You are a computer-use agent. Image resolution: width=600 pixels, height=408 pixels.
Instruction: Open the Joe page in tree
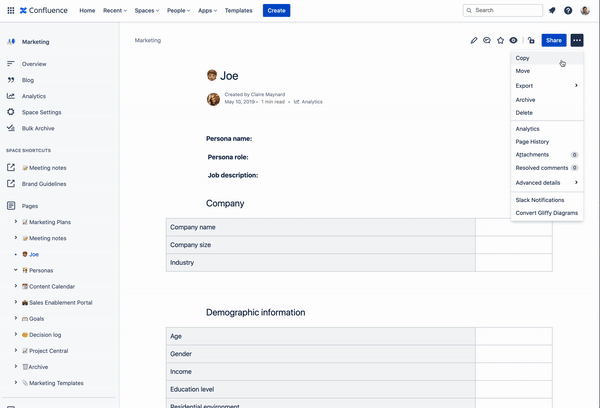pyautogui.click(x=34, y=254)
